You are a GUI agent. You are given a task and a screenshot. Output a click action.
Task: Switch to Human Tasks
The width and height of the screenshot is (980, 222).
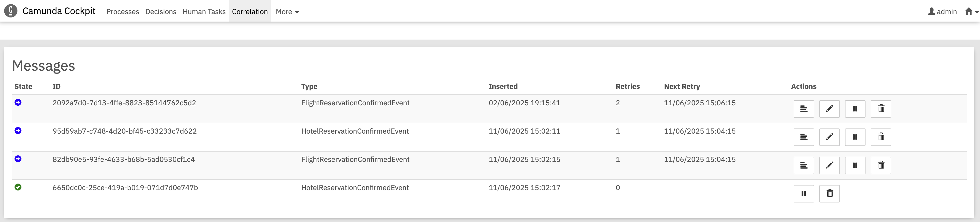click(204, 12)
